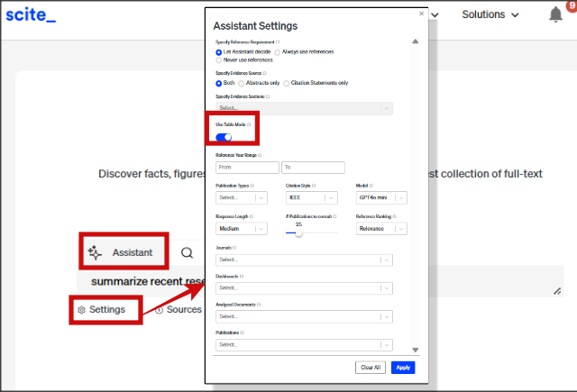Click the Settings gear icon
Screen dimensions: 577x392
pyautogui.click(x=80, y=309)
